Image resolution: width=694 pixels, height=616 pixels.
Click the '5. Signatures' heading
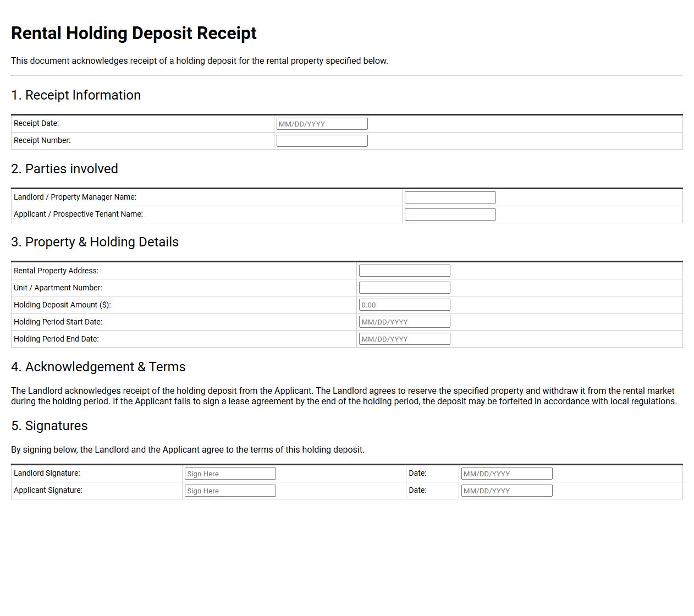click(x=49, y=426)
